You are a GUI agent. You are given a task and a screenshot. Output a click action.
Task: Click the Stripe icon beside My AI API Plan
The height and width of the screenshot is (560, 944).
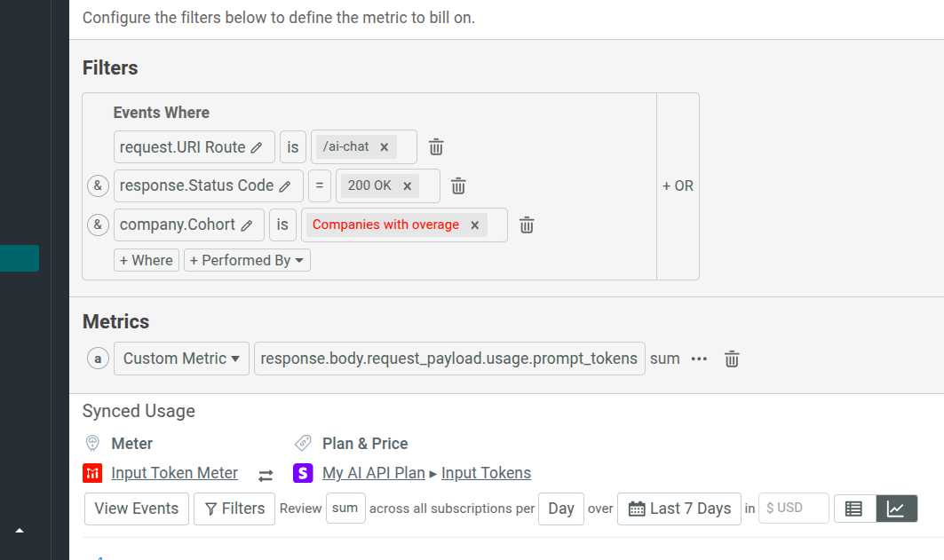click(302, 473)
